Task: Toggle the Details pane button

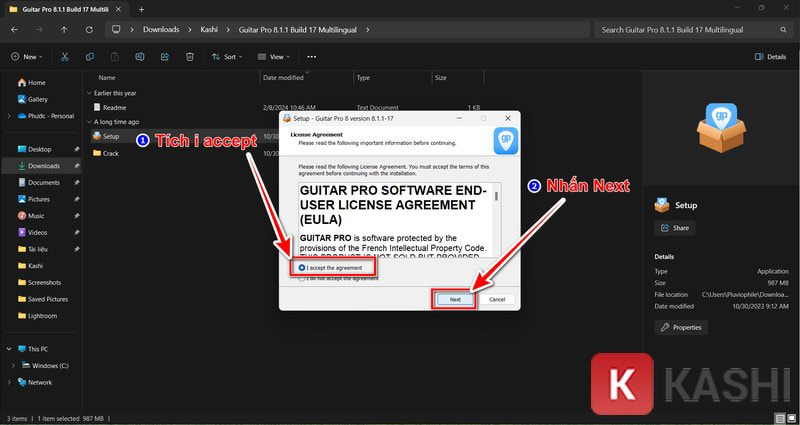Action: coord(769,57)
